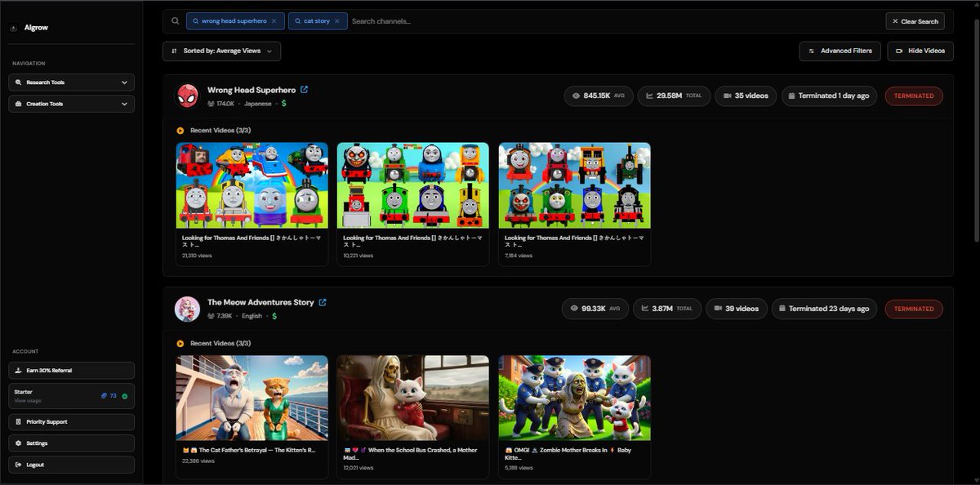Remove the 'cat story' search tag
Image resolution: width=980 pixels, height=485 pixels.
[x=336, y=21]
